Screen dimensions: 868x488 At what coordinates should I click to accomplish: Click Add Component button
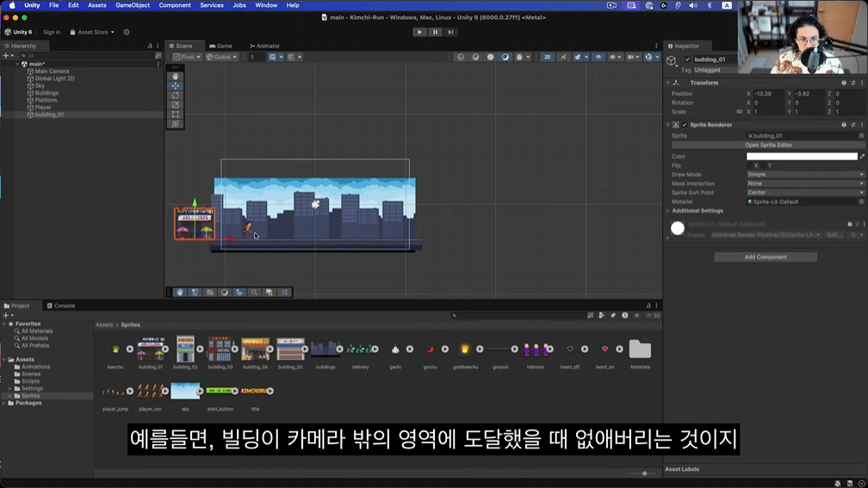(x=766, y=256)
